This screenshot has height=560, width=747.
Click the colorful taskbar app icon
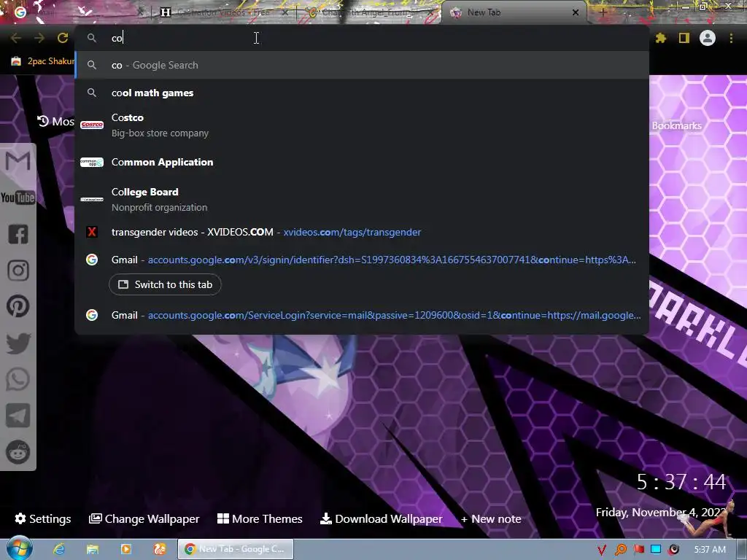160,549
